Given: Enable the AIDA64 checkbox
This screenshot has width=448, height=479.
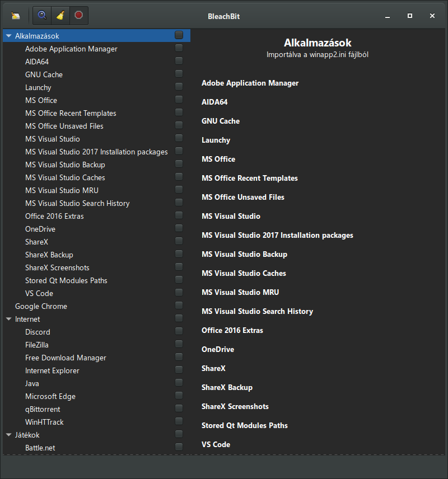Looking at the screenshot, I should point(179,61).
